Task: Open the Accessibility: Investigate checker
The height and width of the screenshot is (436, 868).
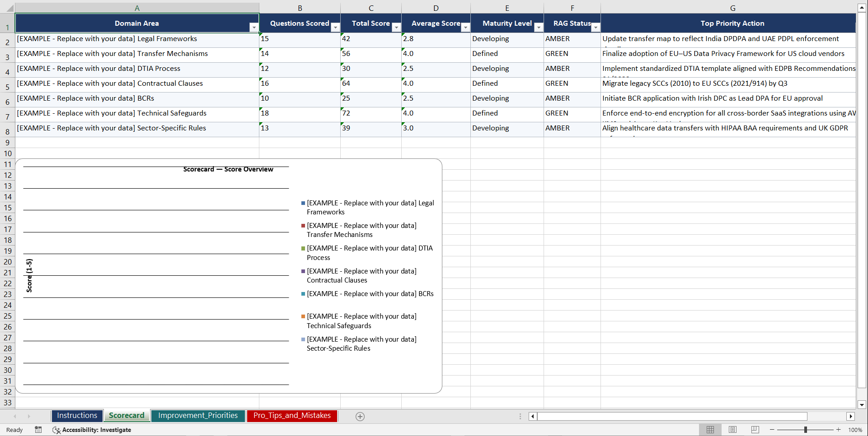Action: point(92,430)
